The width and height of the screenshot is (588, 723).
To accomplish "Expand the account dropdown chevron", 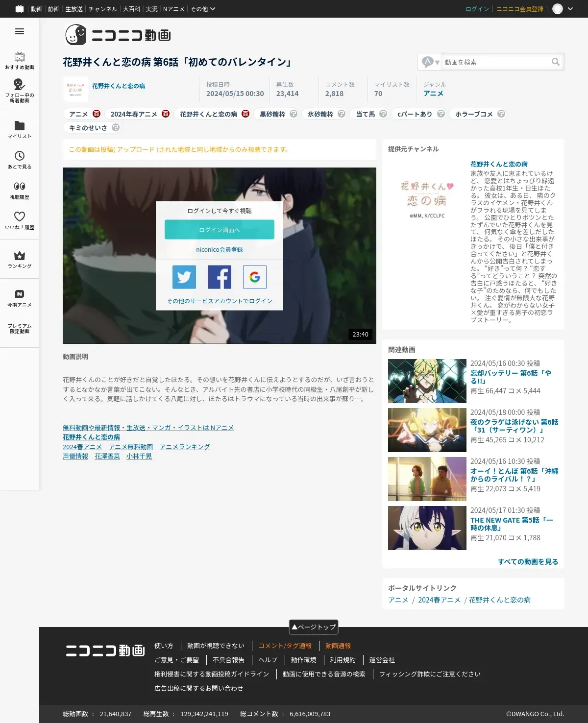I will 570,9.
